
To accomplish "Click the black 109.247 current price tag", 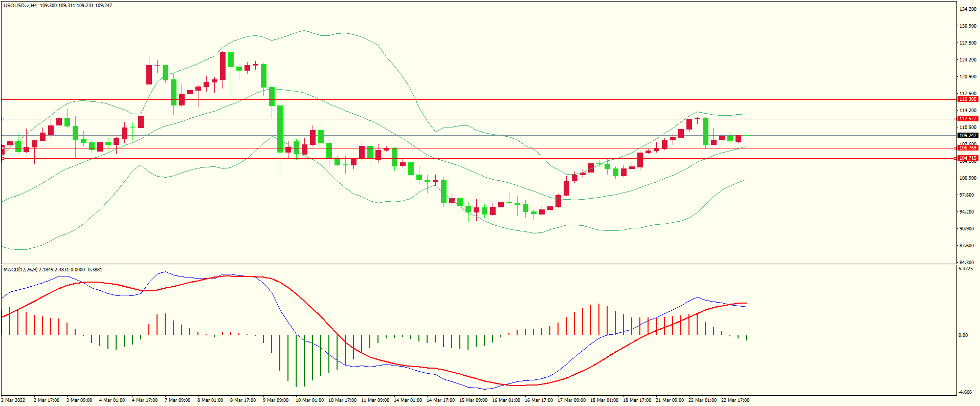I will 968,136.
